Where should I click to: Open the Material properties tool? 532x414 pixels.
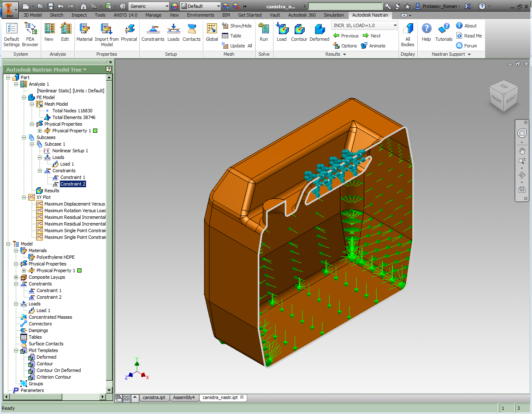click(x=84, y=32)
